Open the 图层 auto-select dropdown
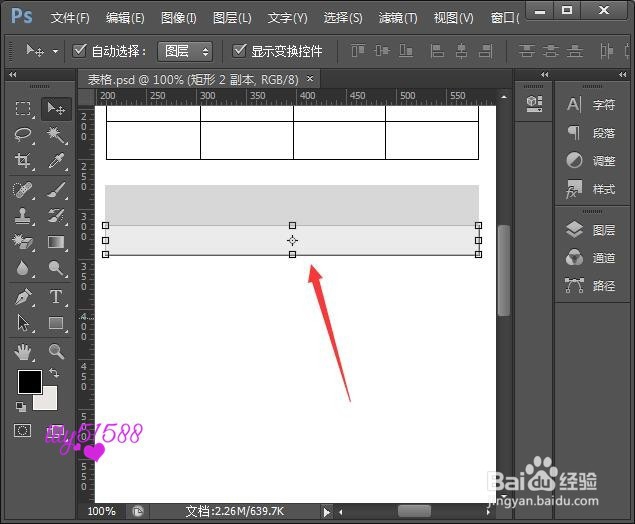635x524 pixels. click(x=185, y=51)
